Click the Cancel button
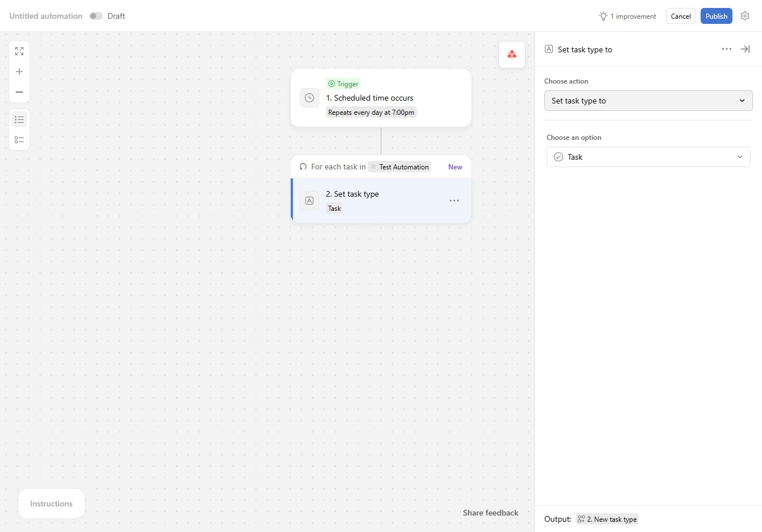Screen dimensions: 762x532 pos(681,16)
